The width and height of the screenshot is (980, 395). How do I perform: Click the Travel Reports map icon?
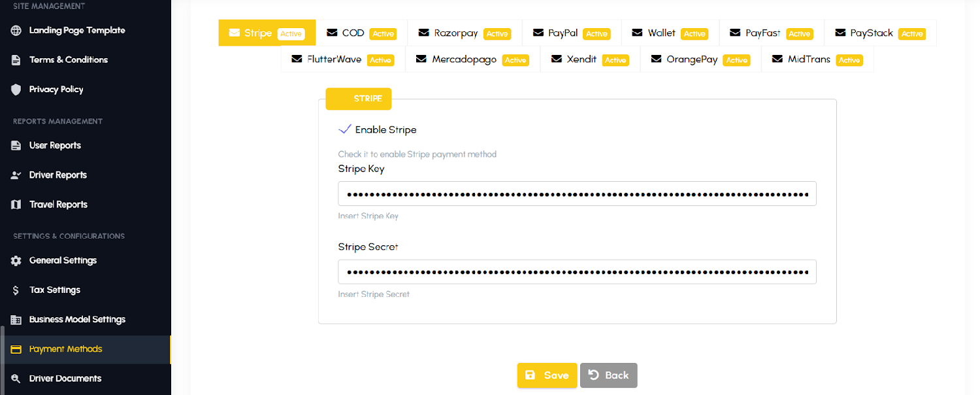coord(16,205)
